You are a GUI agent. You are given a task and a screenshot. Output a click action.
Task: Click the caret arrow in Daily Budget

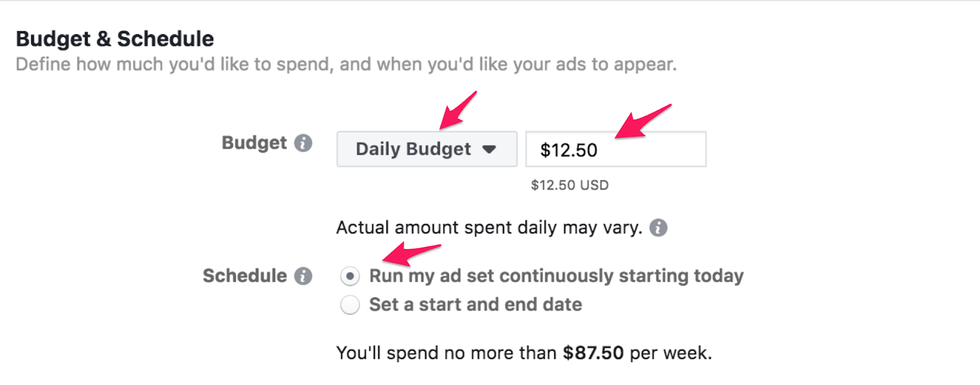pos(489,149)
